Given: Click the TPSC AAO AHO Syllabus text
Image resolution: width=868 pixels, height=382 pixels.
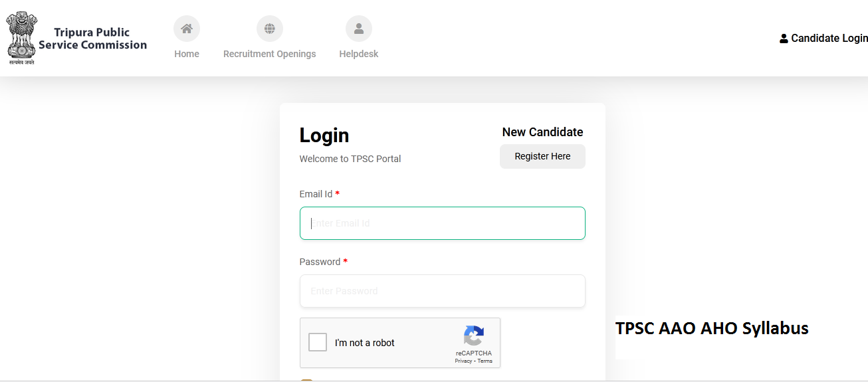Looking at the screenshot, I should tap(712, 328).
